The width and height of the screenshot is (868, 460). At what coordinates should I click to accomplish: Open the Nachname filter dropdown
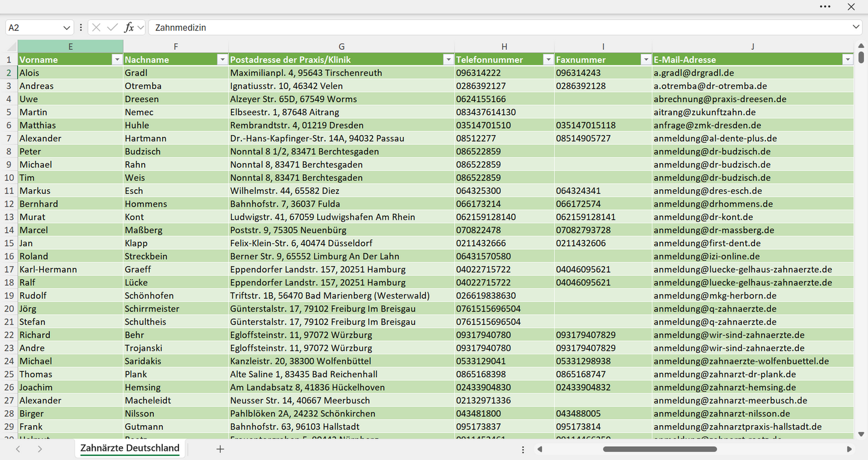[222, 59]
